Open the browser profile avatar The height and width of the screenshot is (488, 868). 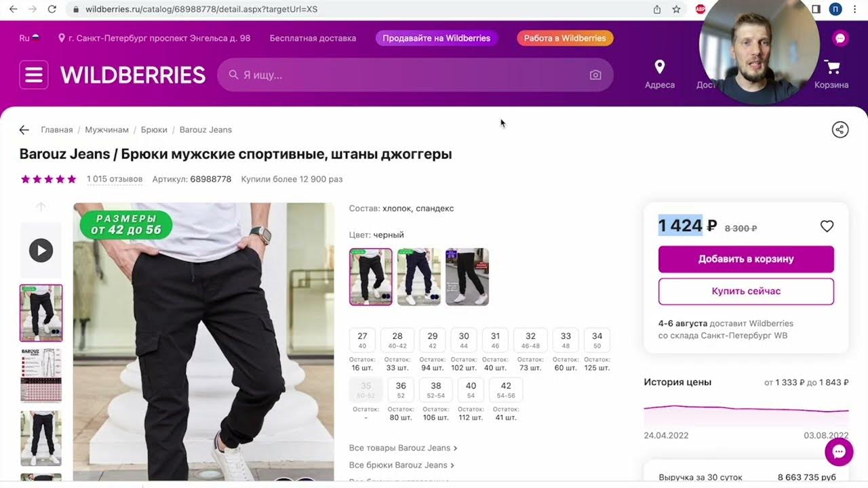tap(835, 9)
